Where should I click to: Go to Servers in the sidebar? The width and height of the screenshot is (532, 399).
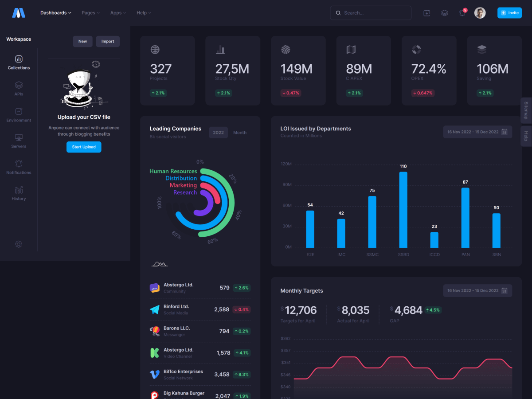tap(19, 137)
